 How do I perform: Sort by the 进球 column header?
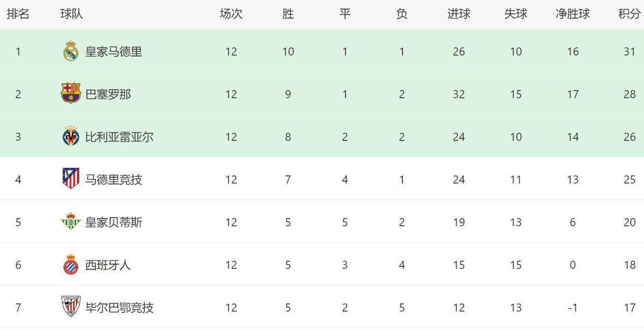pyautogui.click(x=458, y=14)
